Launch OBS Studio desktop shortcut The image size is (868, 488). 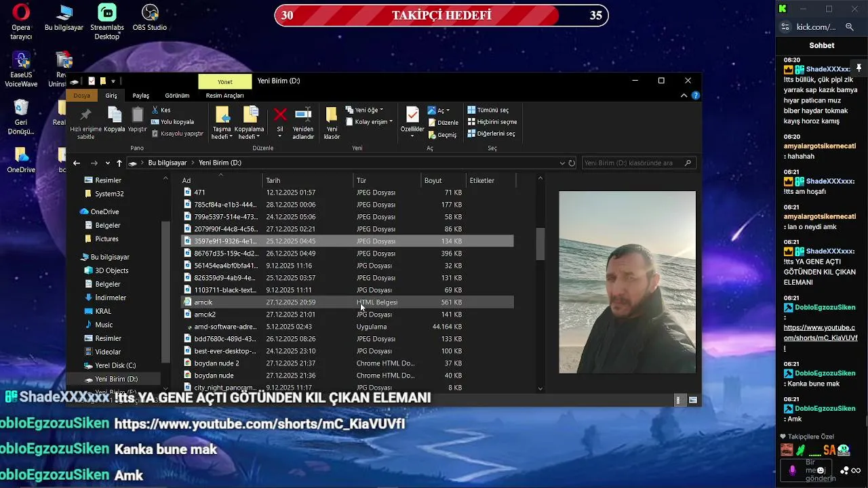click(x=150, y=18)
